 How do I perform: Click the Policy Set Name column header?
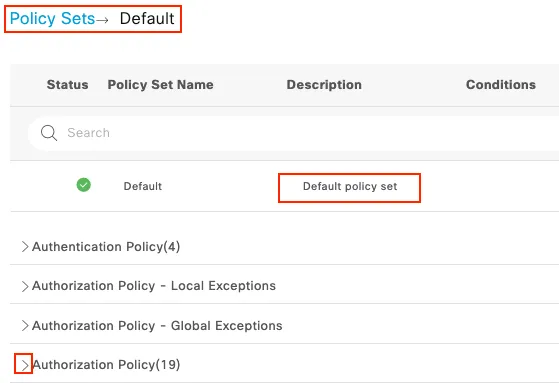tap(160, 85)
